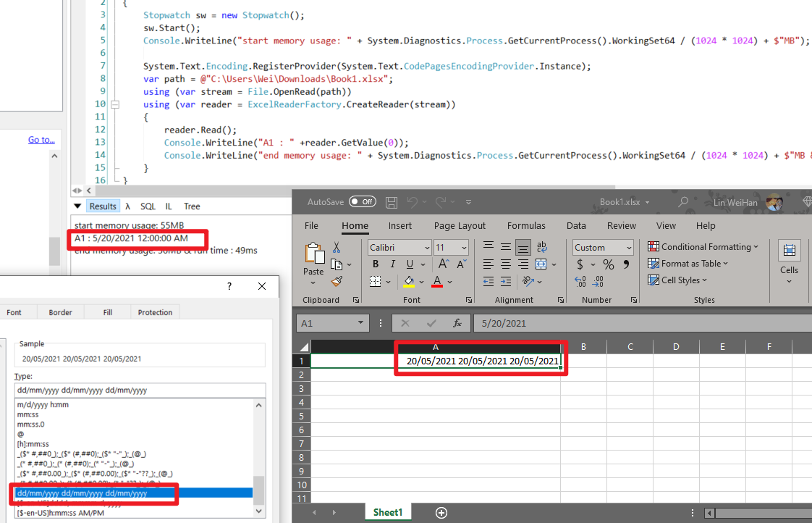Turn on the AutoSave toggle

(x=362, y=202)
